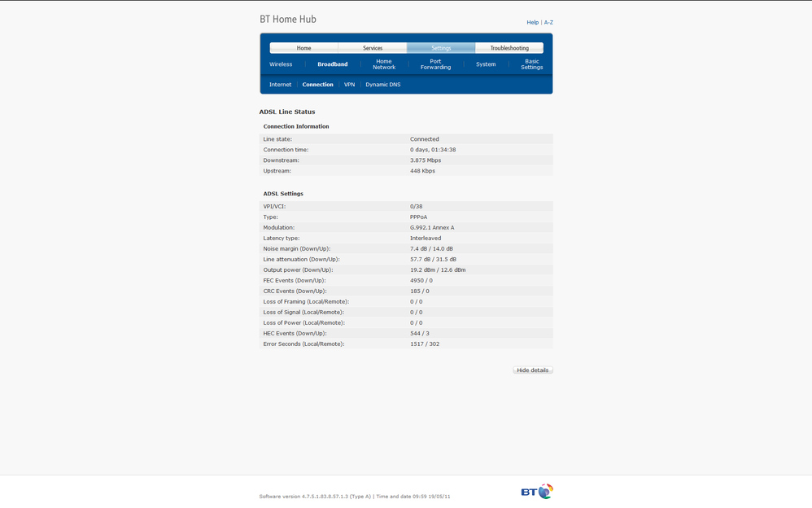Select the Broadband menu item
The height and width of the screenshot is (508, 812).
tap(333, 64)
